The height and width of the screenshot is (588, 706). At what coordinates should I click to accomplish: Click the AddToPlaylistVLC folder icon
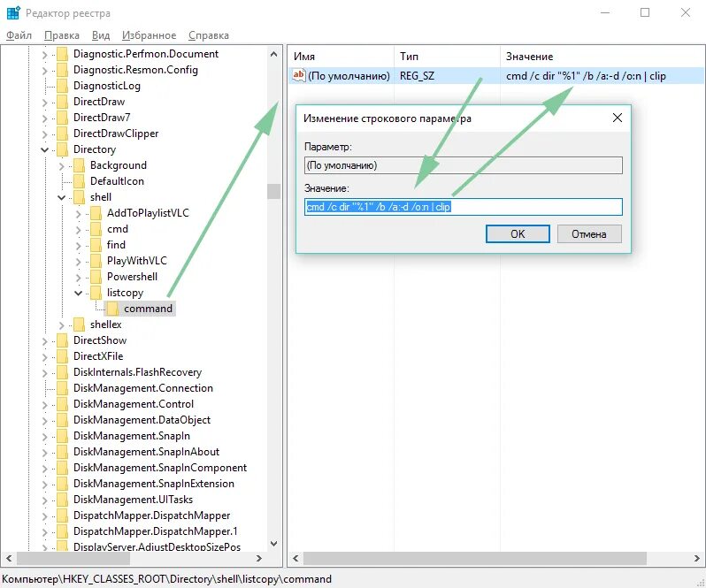pyautogui.click(x=96, y=213)
